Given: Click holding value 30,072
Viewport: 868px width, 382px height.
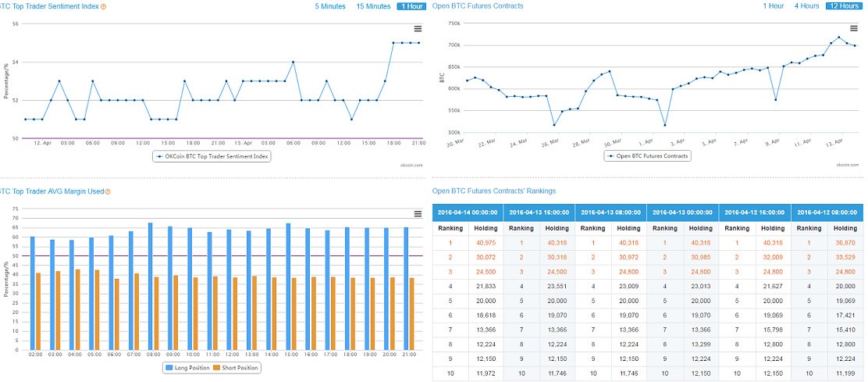Looking at the screenshot, I should (x=486, y=257).
